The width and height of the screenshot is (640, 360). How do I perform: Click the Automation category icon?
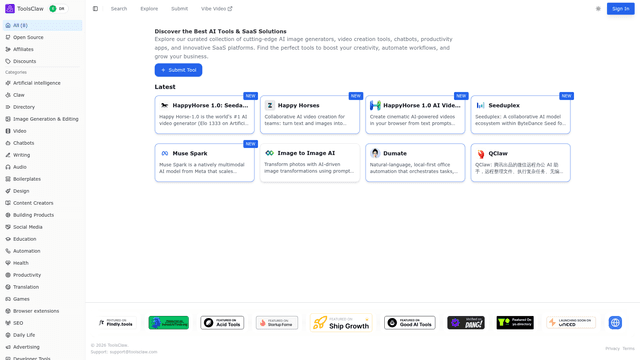[x=8, y=251]
